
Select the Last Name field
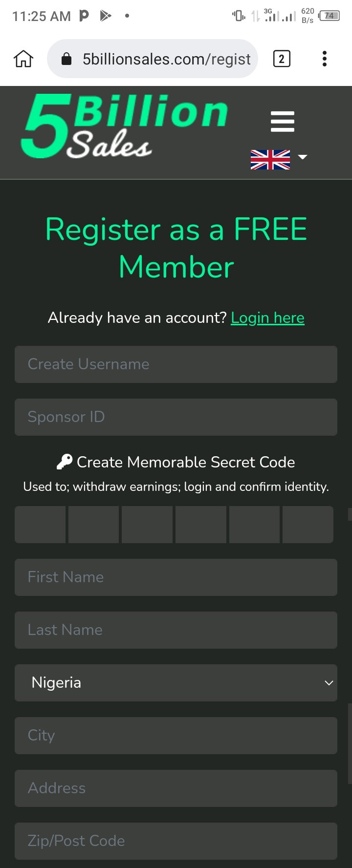pos(176,630)
